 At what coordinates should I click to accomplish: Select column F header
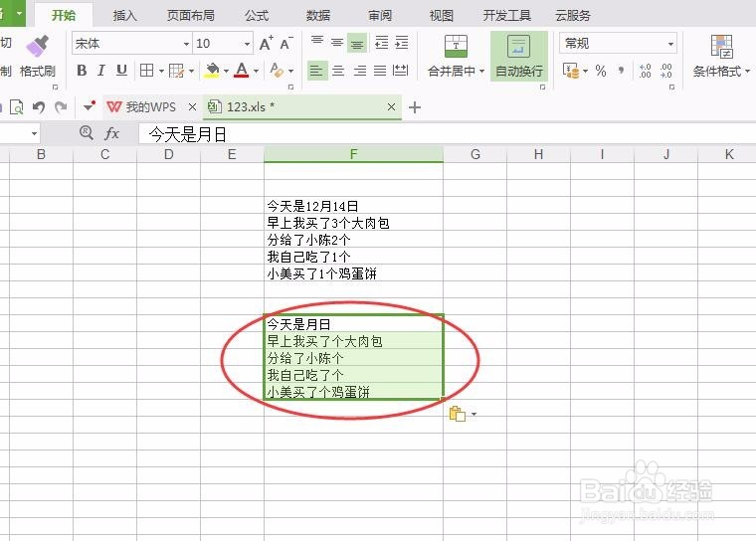[353, 154]
